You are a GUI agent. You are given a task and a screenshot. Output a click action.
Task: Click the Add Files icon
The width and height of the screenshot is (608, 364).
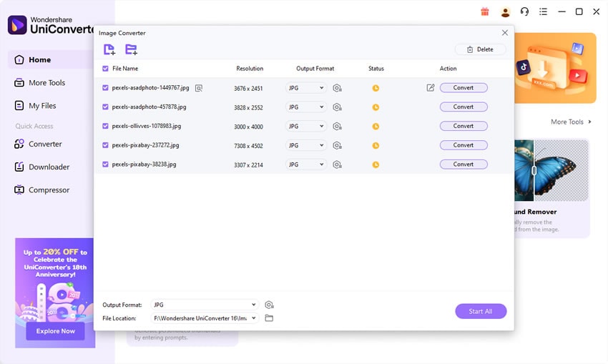click(x=109, y=49)
